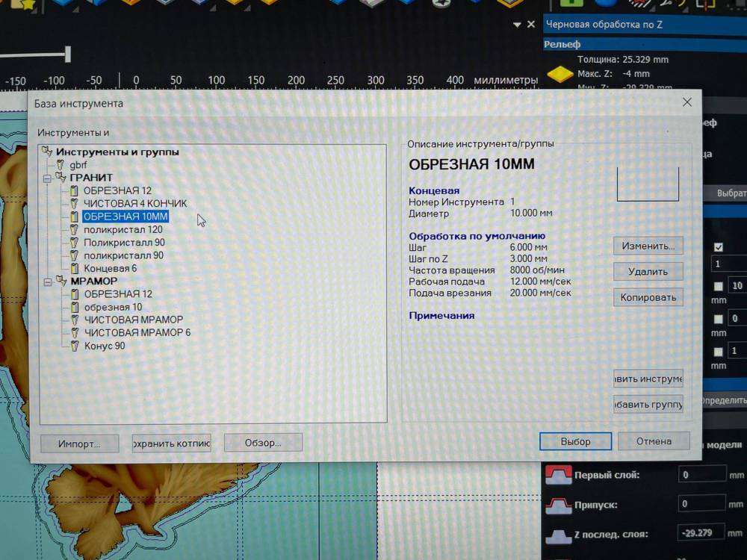The width and height of the screenshot is (747, 560).
Task: Click the Первый слой layer icon
Action: pyautogui.click(x=556, y=475)
